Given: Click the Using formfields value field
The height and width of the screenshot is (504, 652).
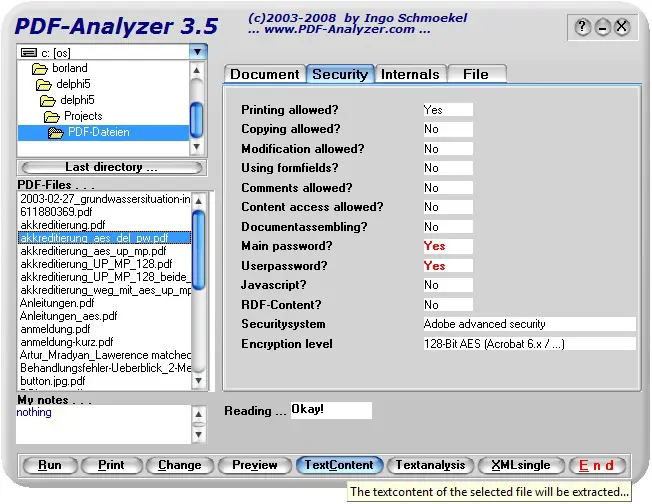Looking at the screenshot, I should [448, 168].
